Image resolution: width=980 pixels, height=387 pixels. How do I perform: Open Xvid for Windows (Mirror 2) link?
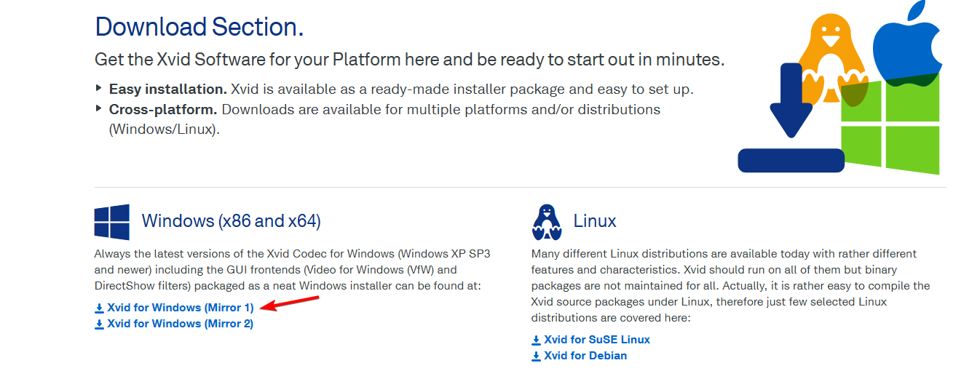pyautogui.click(x=180, y=324)
